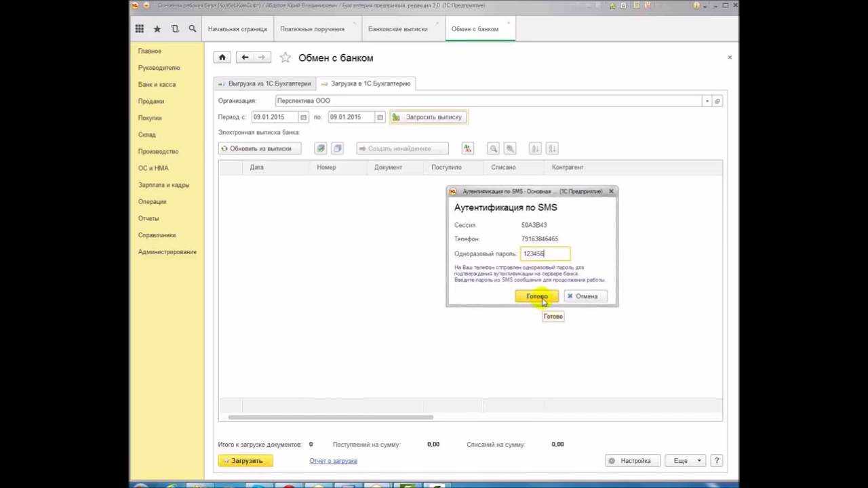
Task: Switch to Выгрузка из 1С:Бухгалтерии tab
Action: tap(266, 83)
